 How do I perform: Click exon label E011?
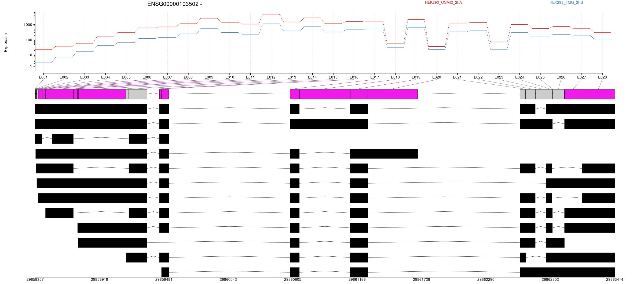pyautogui.click(x=250, y=77)
